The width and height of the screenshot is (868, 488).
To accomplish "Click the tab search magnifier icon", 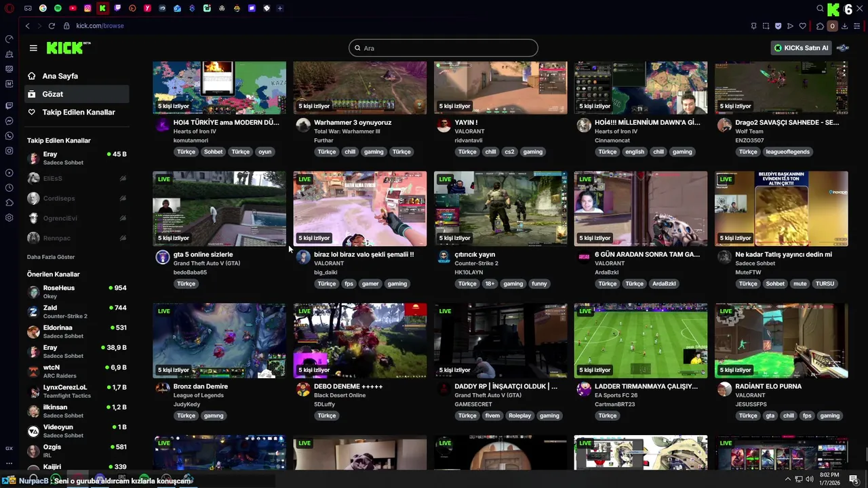I will pyautogui.click(x=820, y=9).
